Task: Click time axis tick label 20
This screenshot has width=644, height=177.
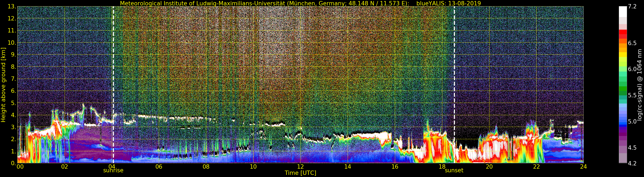Action: coord(489,167)
